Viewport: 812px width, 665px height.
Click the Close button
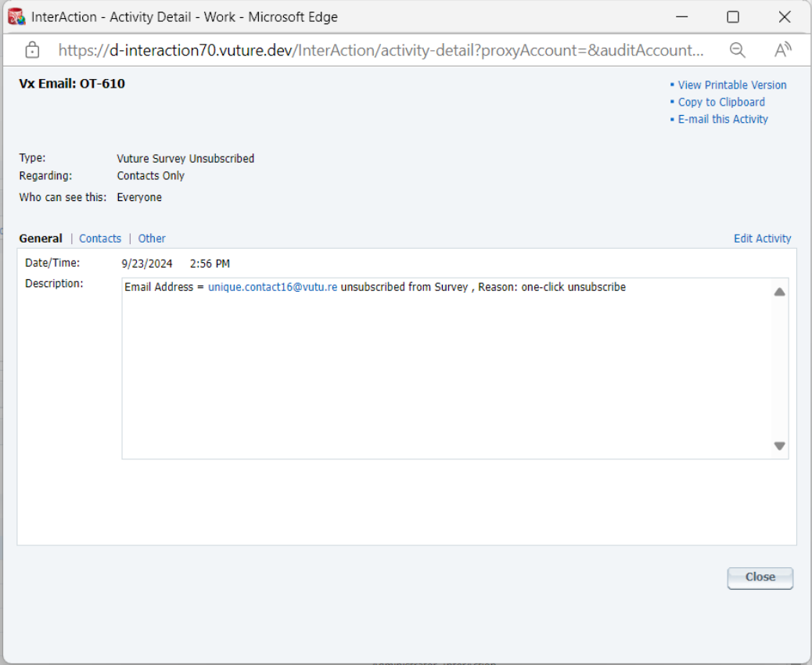pyautogui.click(x=760, y=577)
